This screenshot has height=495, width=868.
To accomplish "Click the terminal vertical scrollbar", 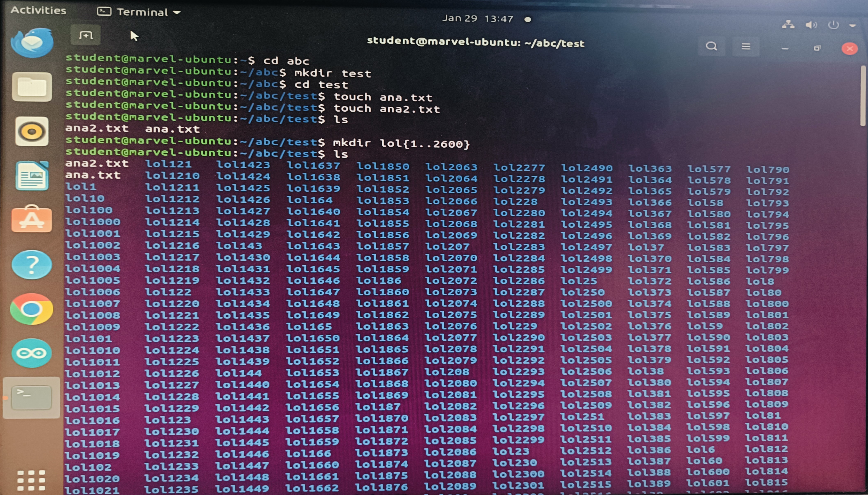I will [863, 96].
